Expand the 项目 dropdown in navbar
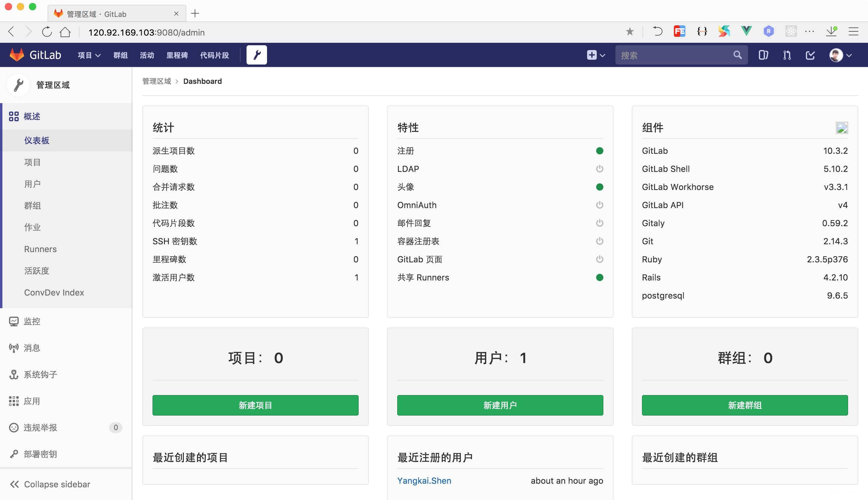The width and height of the screenshot is (868, 500). (x=89, y=55)
